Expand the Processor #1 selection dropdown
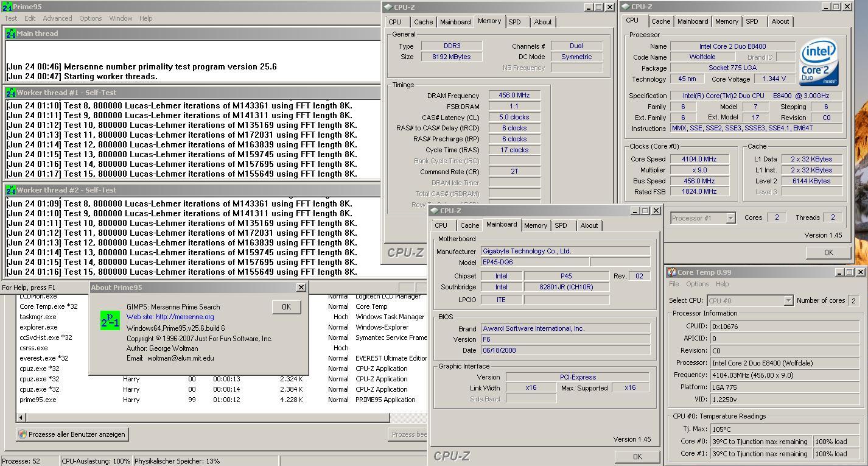868x466 pixels. [730, 218]
